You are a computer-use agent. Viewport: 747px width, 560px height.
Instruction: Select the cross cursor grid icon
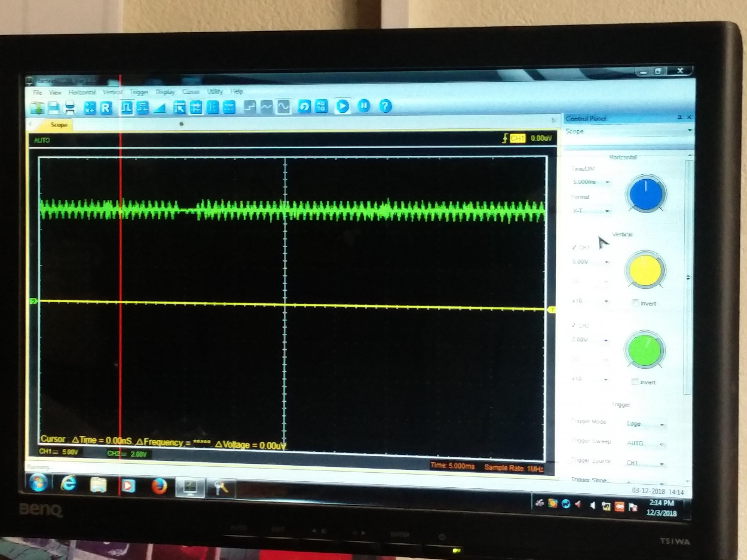point(196,108)
